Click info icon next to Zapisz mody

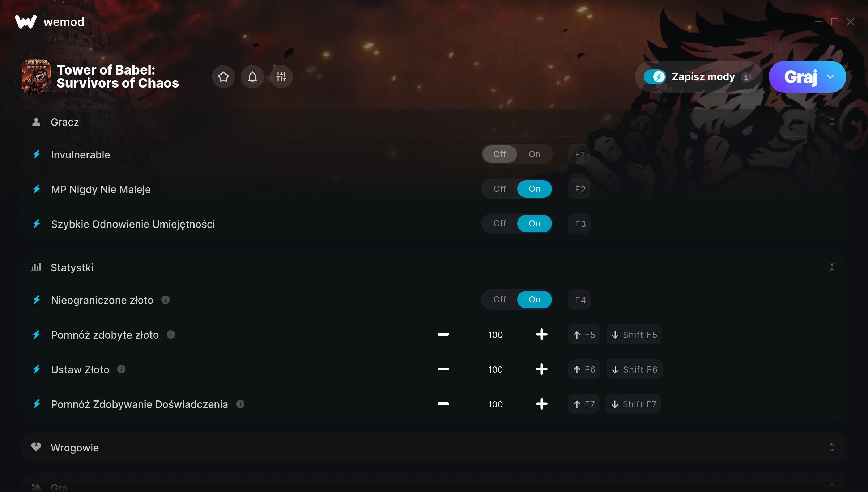[746, 77]
